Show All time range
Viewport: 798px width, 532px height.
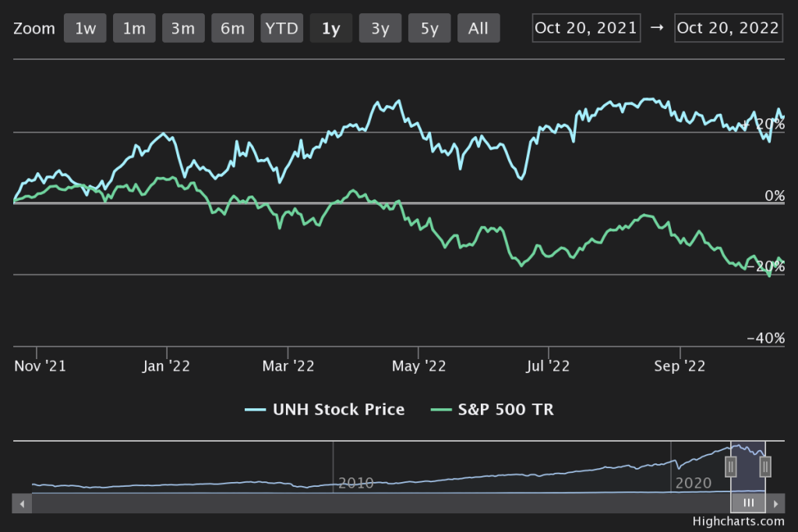tap(478, 29)
